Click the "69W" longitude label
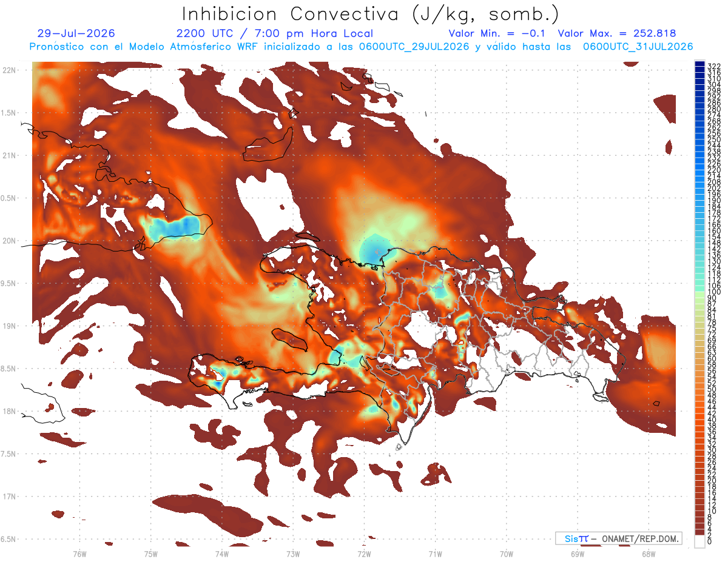 point(578,554)
